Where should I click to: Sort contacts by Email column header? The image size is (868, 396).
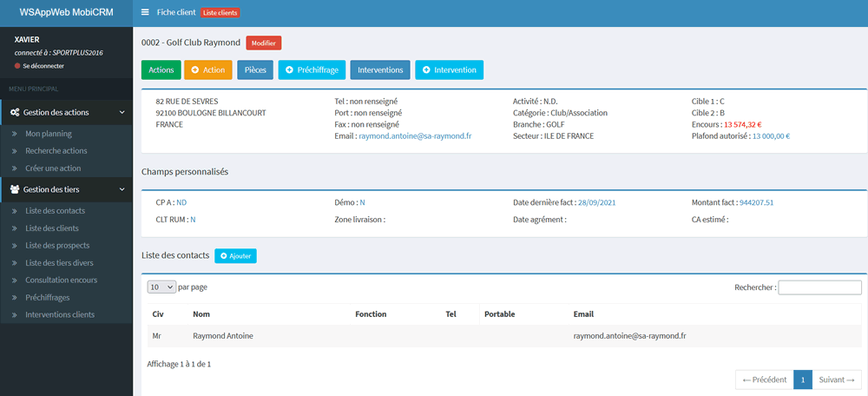[x=714, y=314]
